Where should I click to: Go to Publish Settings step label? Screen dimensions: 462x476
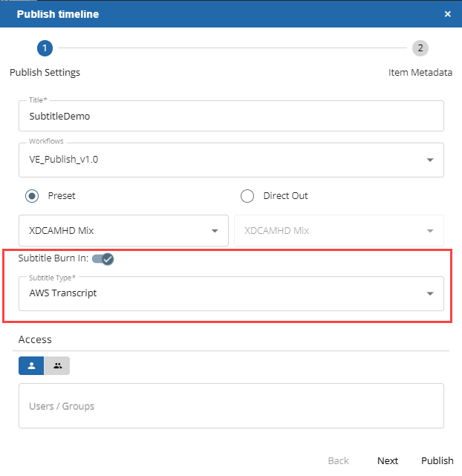coord(45,73)
